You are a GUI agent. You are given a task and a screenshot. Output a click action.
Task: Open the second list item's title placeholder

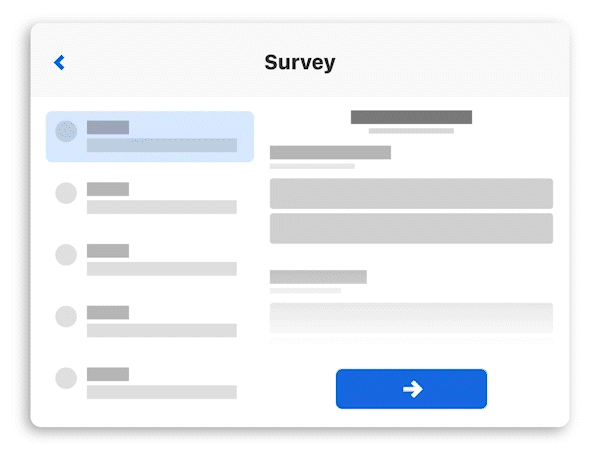point(108,188)
